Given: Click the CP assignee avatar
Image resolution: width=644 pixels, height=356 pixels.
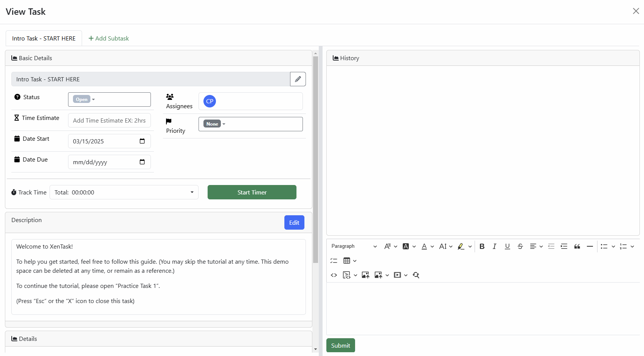Looking at the screenshot, I should (x=209, y=101).
